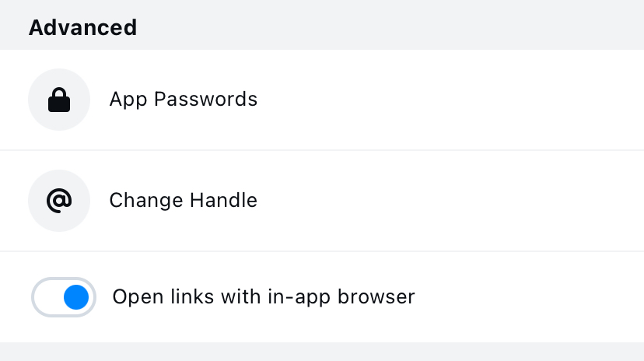Click the words "Open links" beside the toggle
Screen dimensions: 644x361
point(146,297)
